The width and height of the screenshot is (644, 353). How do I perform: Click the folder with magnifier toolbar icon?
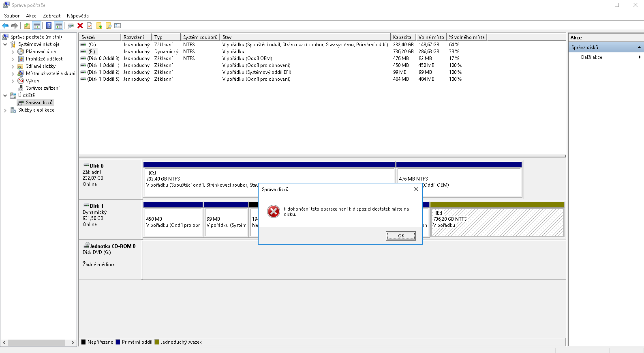(109, 26)
